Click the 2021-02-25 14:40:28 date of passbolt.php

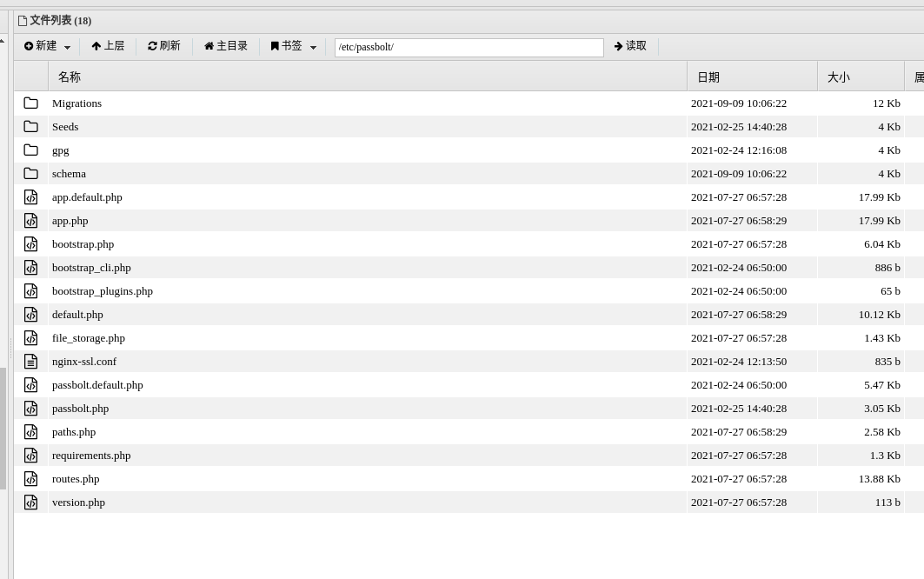[738, 409]
